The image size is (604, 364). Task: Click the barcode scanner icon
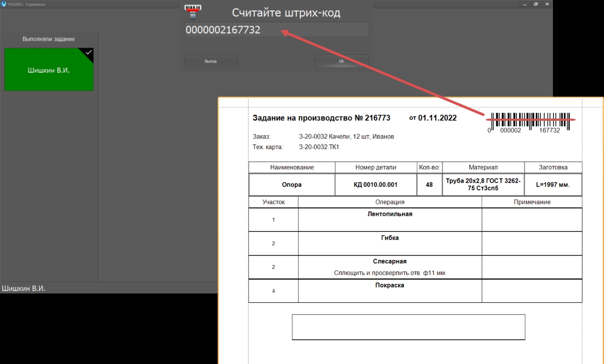click(x=193, y=12)
